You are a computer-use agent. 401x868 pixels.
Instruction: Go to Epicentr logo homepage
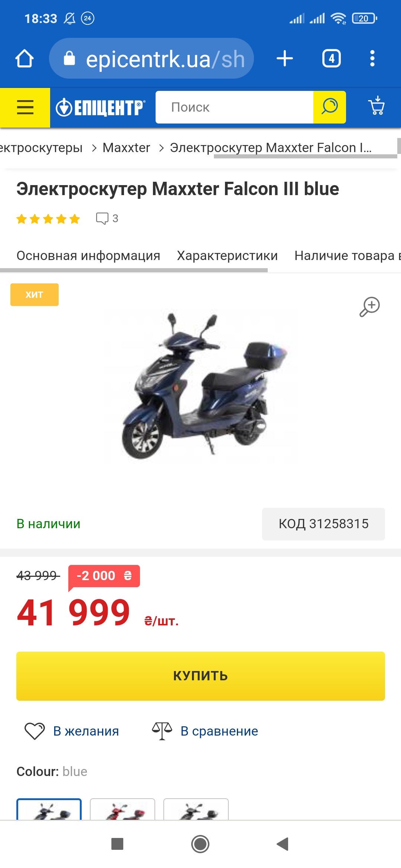coord(100,108)
